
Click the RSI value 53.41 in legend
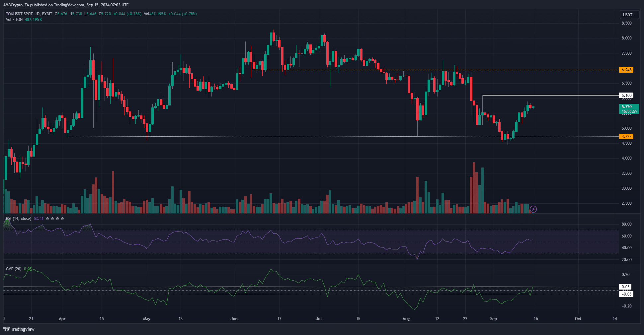click(x=39, y=219)
